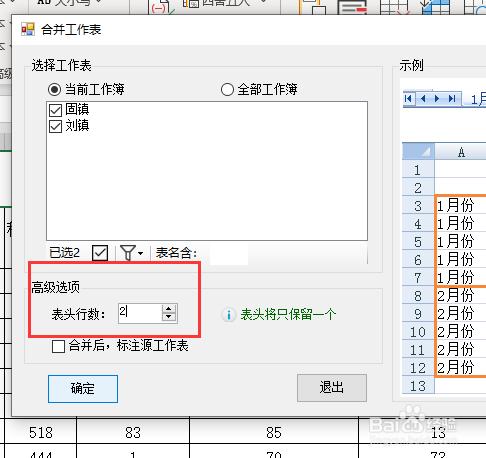Uncheck the 刘镇 worksheet checkbox

[55, 126]
